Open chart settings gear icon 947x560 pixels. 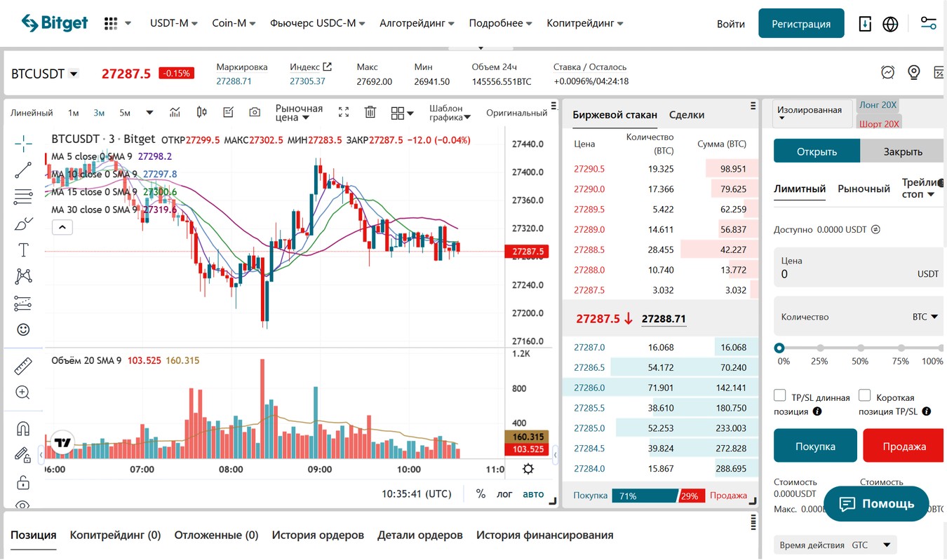pyautogui.click(x=528, y=469)
